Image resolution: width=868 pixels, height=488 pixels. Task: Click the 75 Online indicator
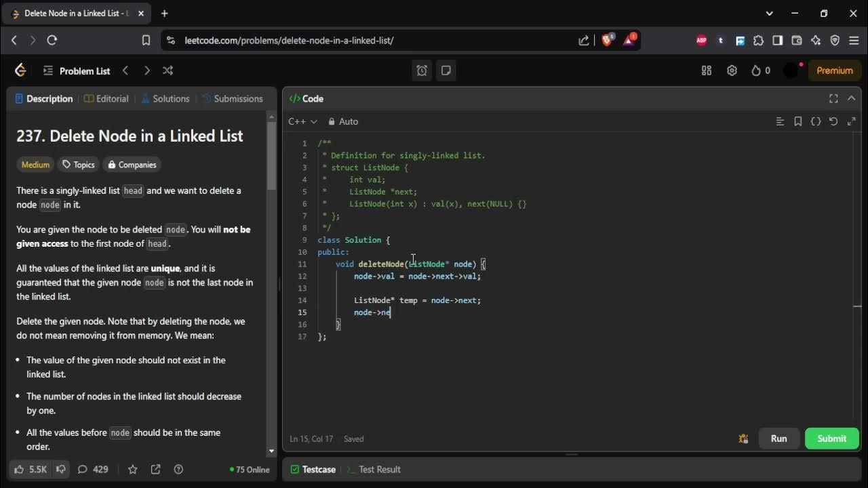coord(250,469)
